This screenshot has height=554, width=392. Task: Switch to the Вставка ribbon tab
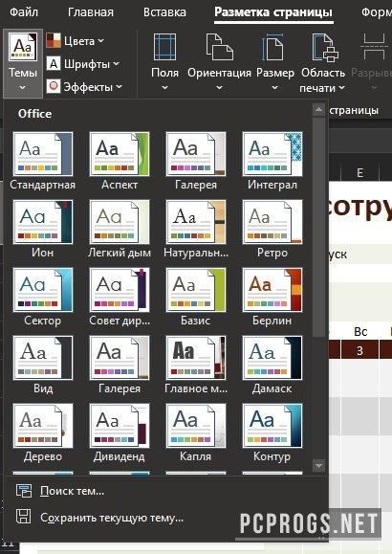(164, 12)
